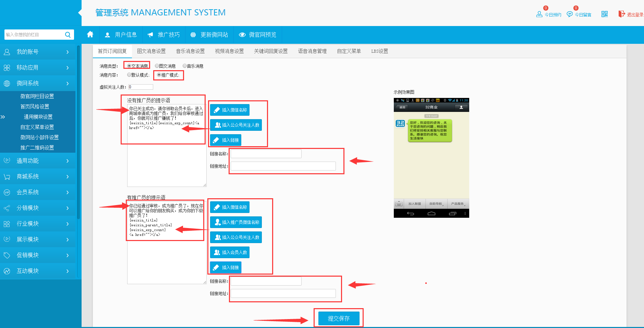
Task: Expand the 会员系统 sidebar section
Action: click(x=38, y=192)
